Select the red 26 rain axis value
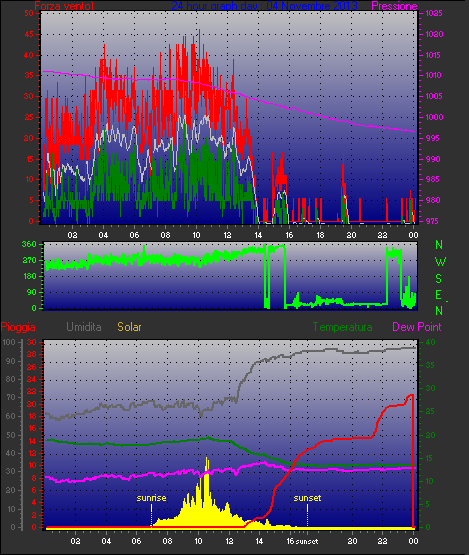 pos(32,367)
